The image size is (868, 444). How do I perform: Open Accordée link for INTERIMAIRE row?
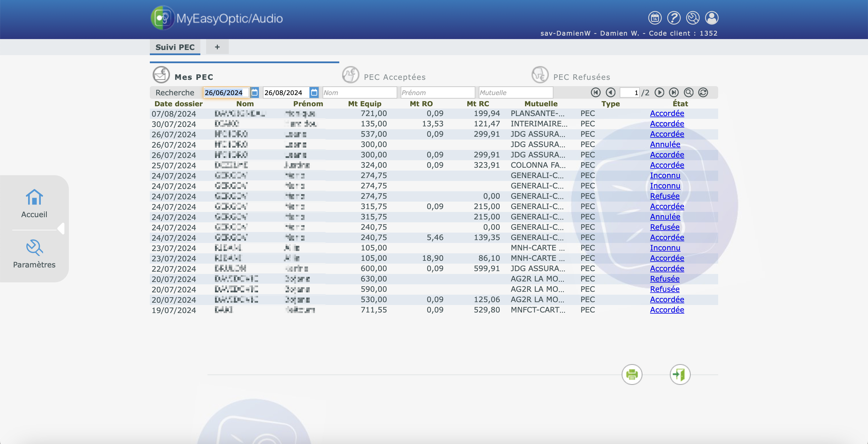point(667,124)
